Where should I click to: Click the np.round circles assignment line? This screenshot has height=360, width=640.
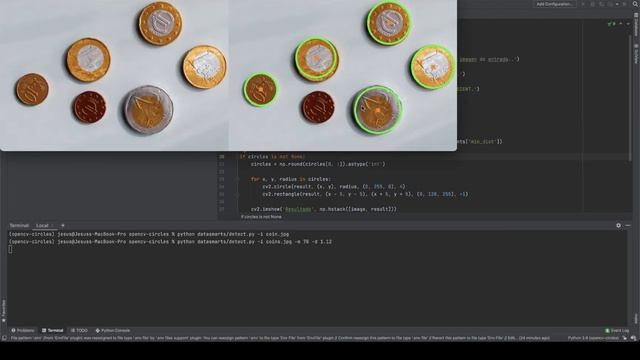coord(318,164)
